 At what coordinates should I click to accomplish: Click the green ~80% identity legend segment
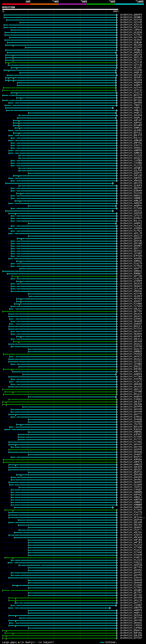coord(101,4)
